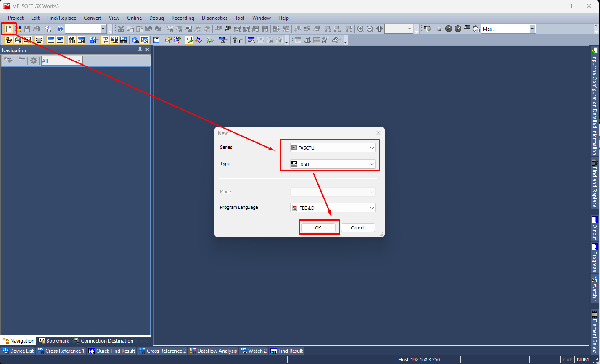Switch to Connection Destination tab
The height and width of the screenshot is (364, 600).
click(x=103, y=341)
